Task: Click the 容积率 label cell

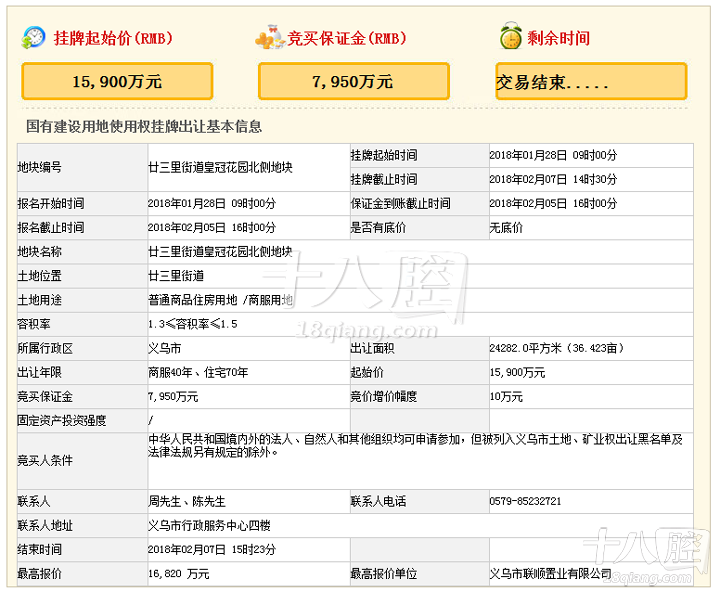Action: point(83,324)
